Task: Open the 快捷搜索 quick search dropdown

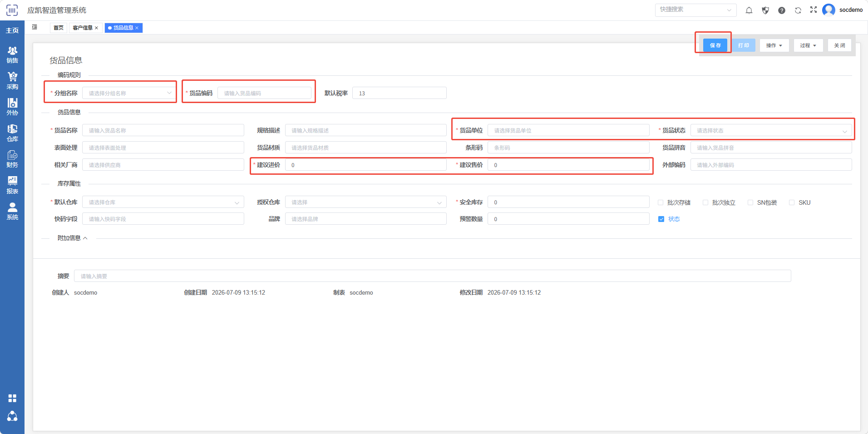Action: click(695, 10)
